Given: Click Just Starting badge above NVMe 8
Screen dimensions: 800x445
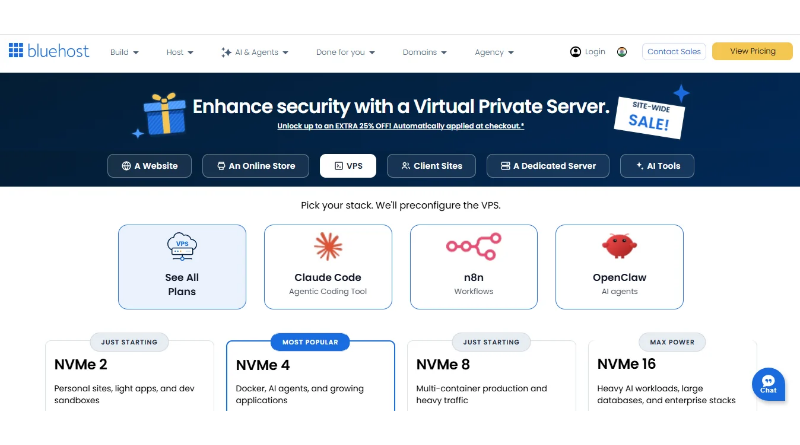Looking at the screenshot, I should tap(491, 342).
